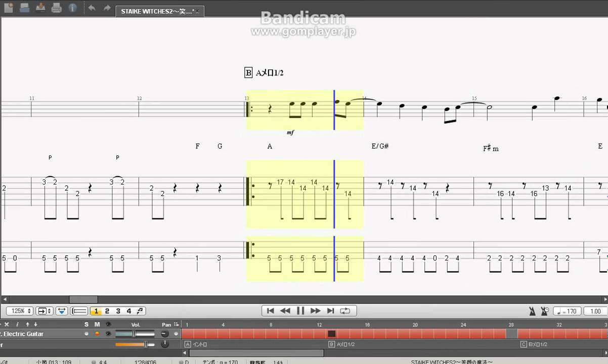This screenshot has width=608, height=364.
Task: Pause playback with the pause button
Action: [300, 311]
